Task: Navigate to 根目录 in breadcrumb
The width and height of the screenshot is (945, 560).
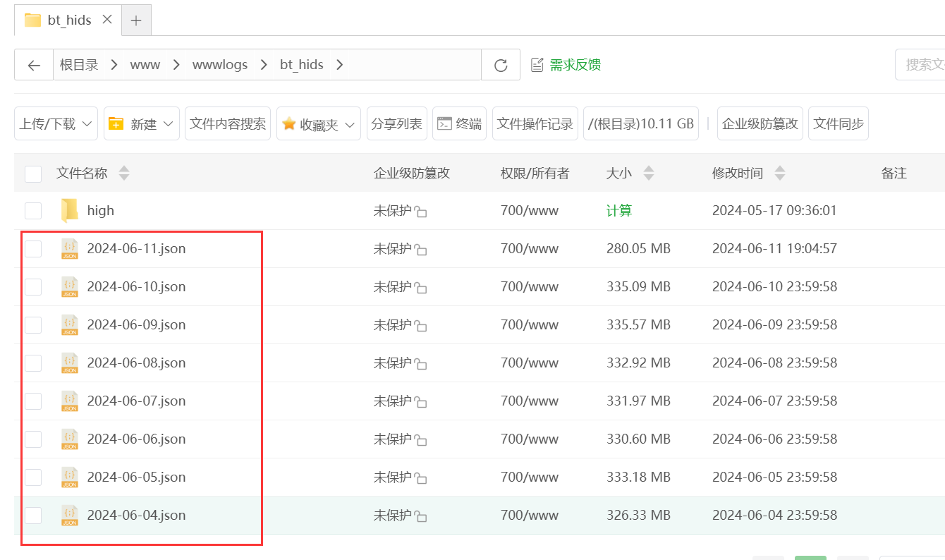Action: [x=79, y=65]
